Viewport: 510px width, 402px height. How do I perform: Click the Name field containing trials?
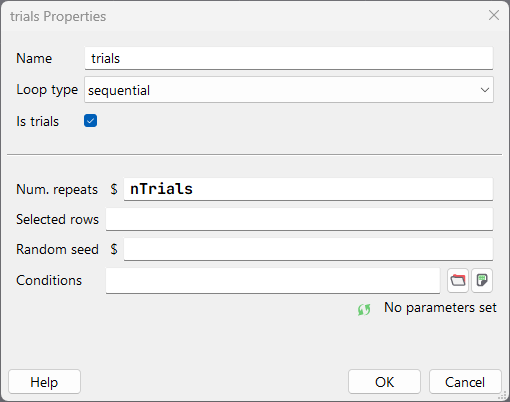pos(289,58)
